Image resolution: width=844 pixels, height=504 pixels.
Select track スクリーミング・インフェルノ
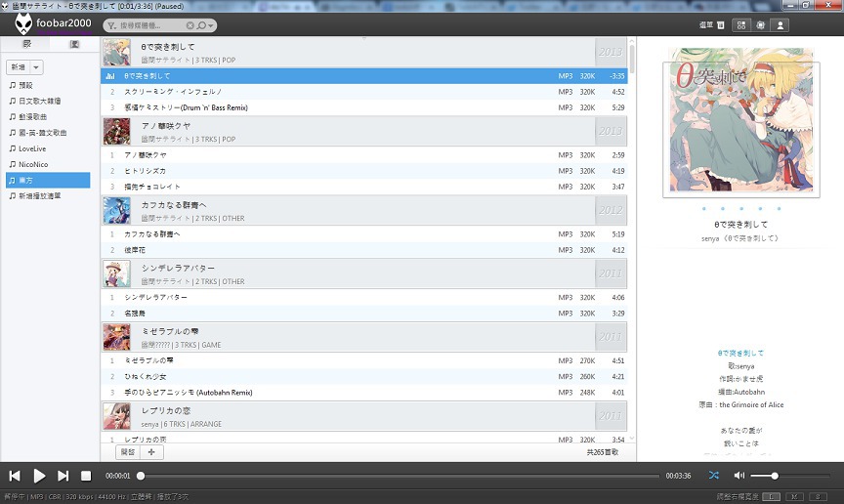coord(363,92)
